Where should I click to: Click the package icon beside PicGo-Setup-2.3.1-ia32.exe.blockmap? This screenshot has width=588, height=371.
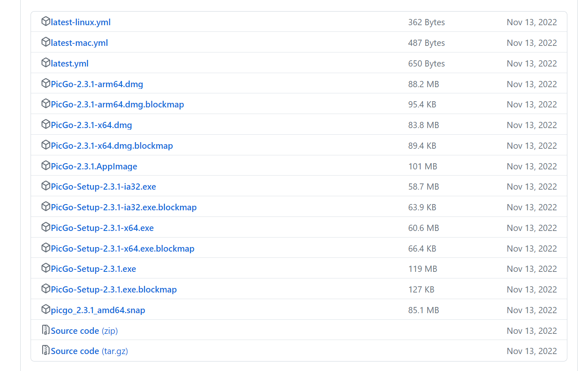(x=46, y=206)
